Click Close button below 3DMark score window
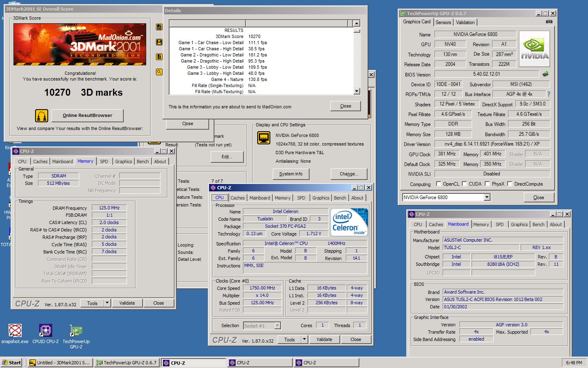 tap(187, 123)
